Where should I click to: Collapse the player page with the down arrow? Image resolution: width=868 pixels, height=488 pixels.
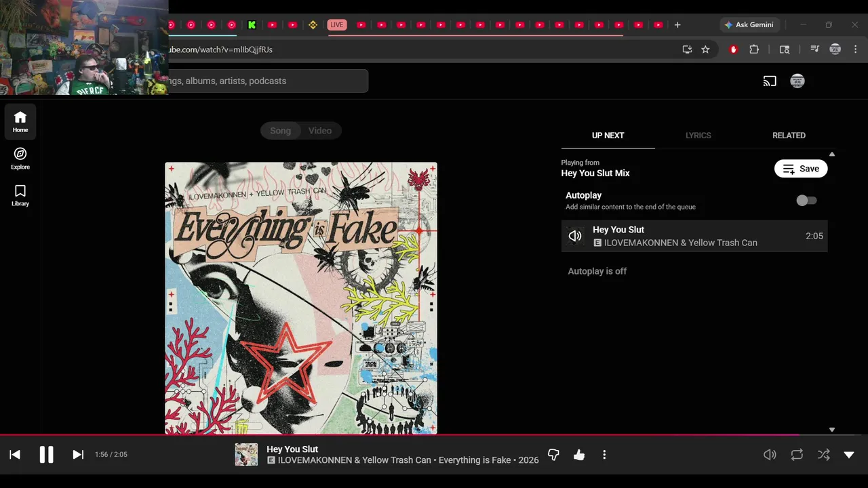point(849,455)
